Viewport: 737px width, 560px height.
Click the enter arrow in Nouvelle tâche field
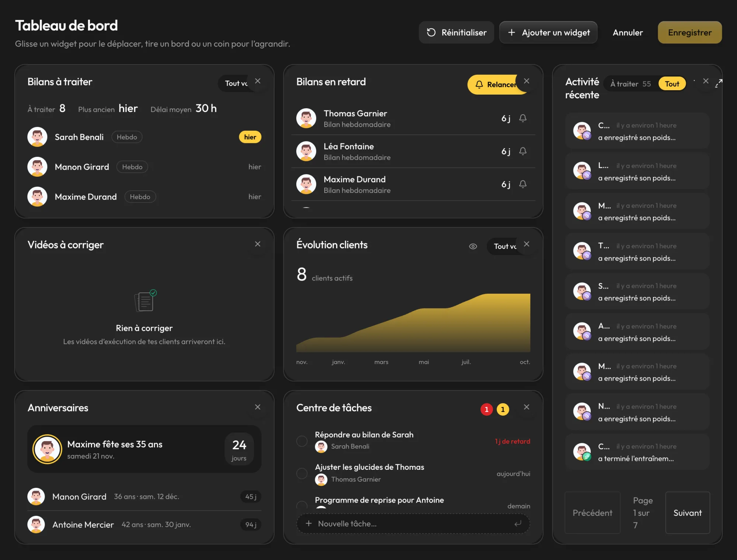click(518, 524)
